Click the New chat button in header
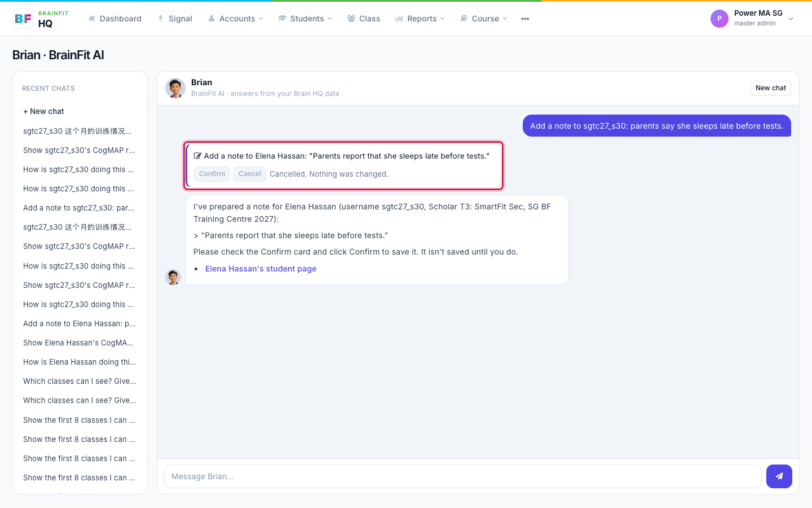 (x=771, y=88)
